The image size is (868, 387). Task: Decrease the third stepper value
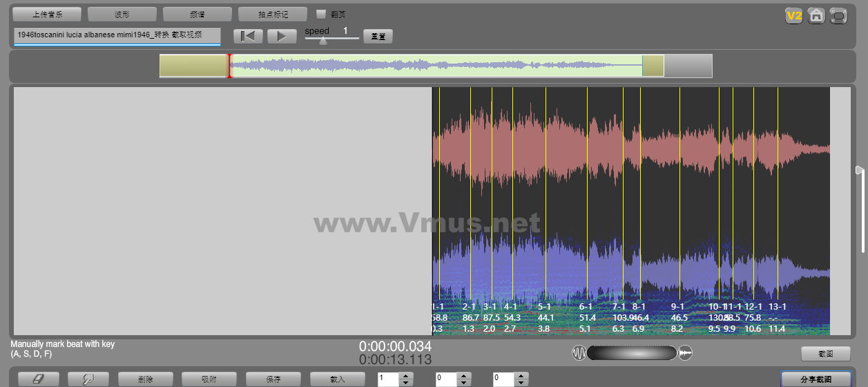pos(522,383)
